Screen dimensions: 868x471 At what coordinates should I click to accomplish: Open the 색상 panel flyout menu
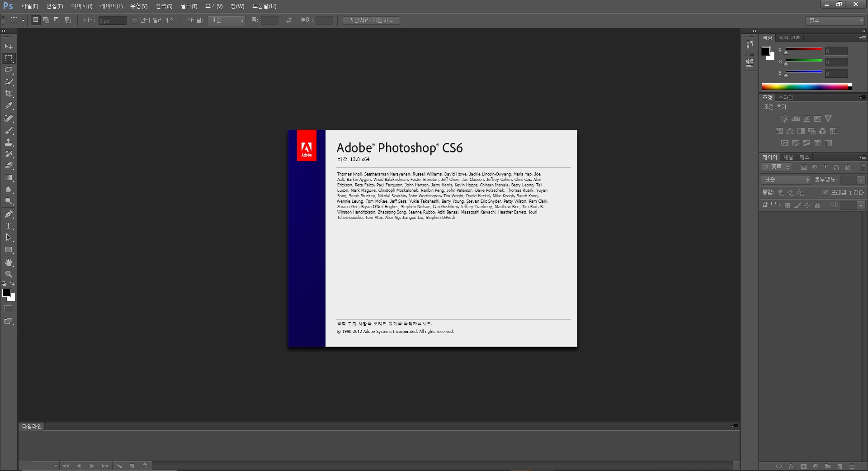click(x=863, y=38)
